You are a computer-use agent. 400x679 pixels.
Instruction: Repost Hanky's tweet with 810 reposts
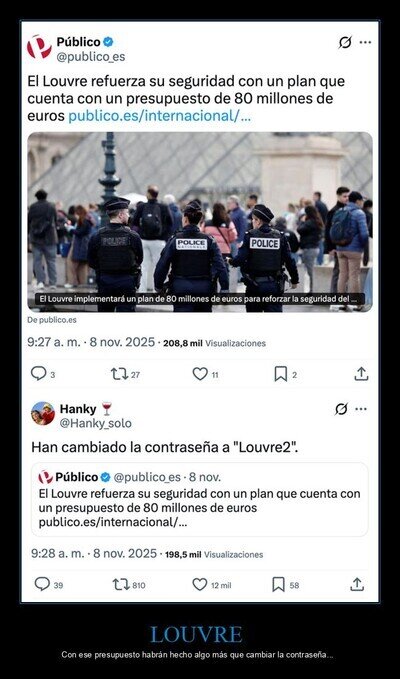point(121,585)
